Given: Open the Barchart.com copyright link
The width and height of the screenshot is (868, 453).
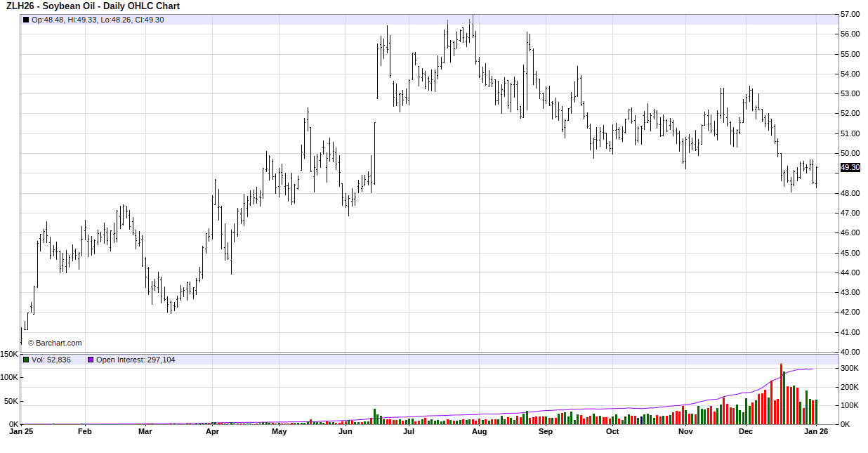Looking at the screenshot, I should pyautogui.click(x=55, y=343).
